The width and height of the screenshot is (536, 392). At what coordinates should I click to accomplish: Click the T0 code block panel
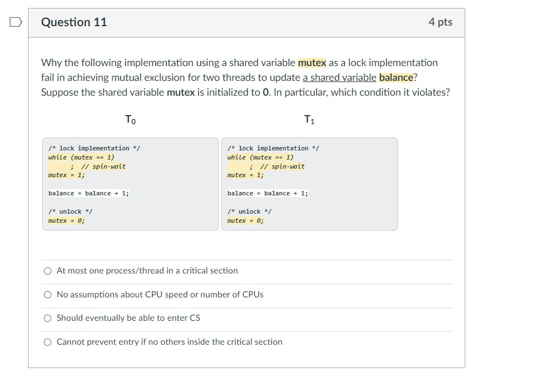130,183
